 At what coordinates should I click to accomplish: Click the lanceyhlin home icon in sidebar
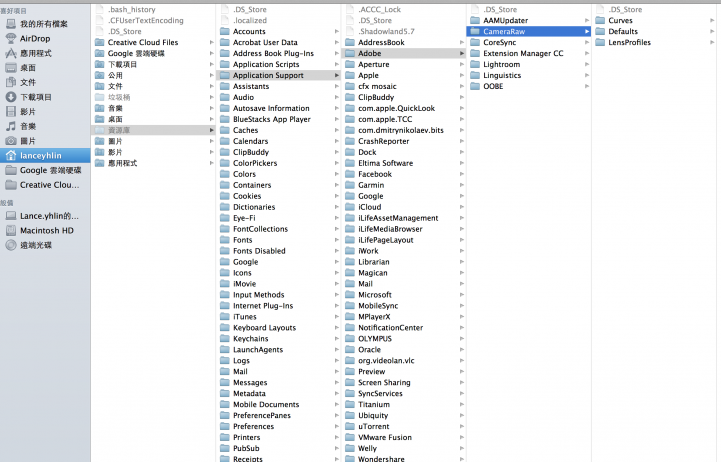click(x=11, y=155)
